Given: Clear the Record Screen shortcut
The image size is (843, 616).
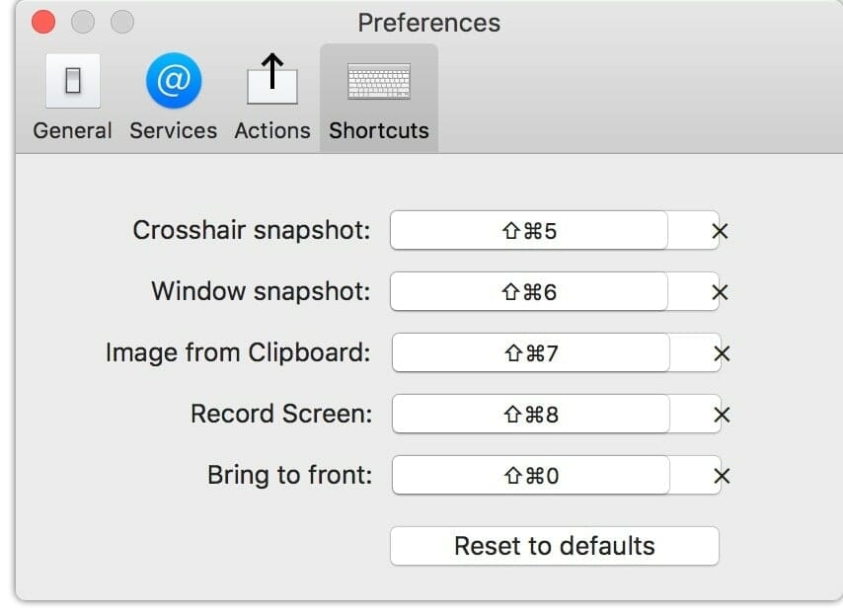Looking at the screenshot, I should [x=720, y=414].
